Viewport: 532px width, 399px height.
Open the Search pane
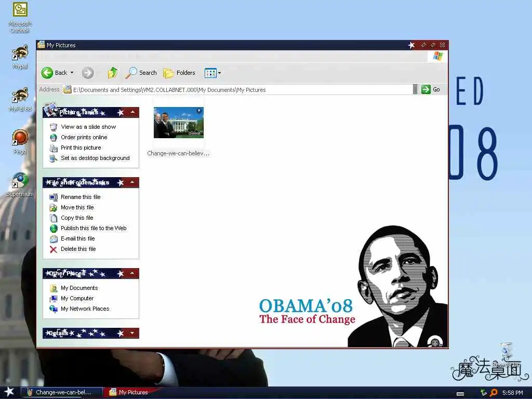pyautogui.click(x=141, y=73)
